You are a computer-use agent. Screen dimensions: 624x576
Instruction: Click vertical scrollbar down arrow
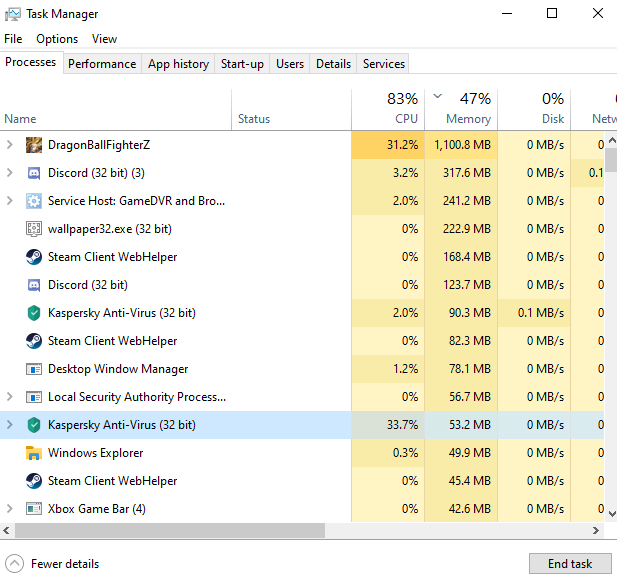612,514
